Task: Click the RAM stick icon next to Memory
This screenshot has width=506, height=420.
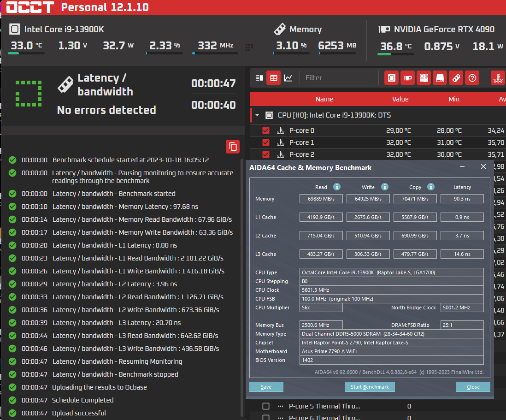Action: tap(279, 29)
